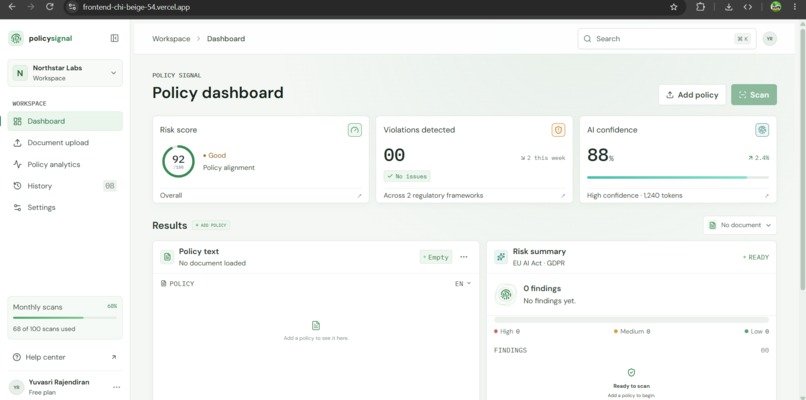Click the Ready to scan shield icon
Image resolution: width=806 pixels, height=400 pixels.
(631, 372)
